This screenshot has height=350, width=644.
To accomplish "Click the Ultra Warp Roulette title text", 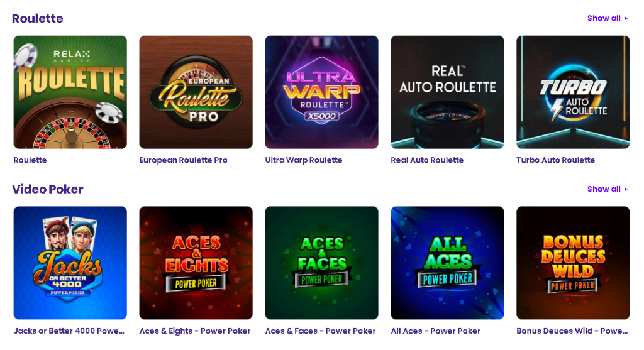I will point(304,160).
